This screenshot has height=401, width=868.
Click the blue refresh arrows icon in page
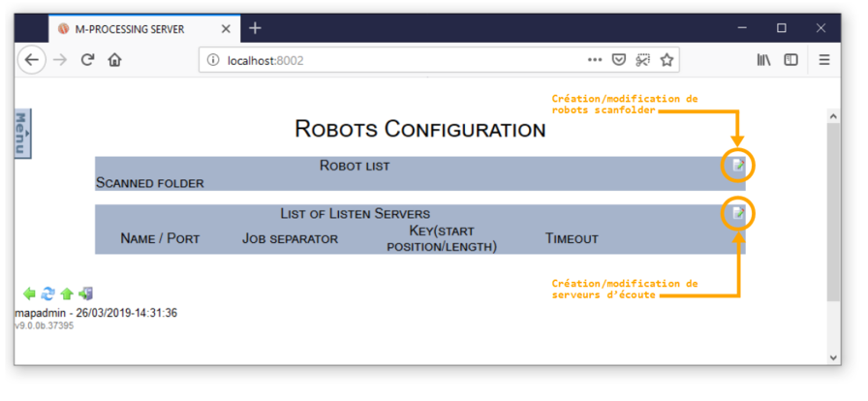(48, 293)
